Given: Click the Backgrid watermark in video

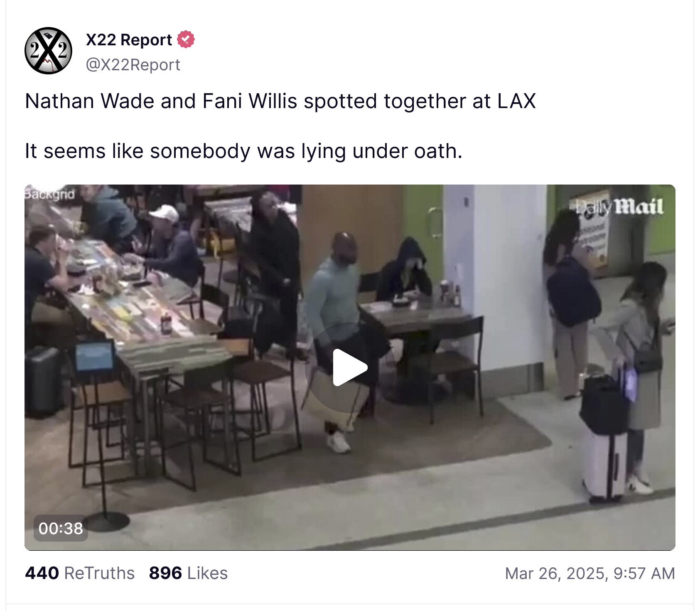Looking at the screenshot, I should click(49, 194).
